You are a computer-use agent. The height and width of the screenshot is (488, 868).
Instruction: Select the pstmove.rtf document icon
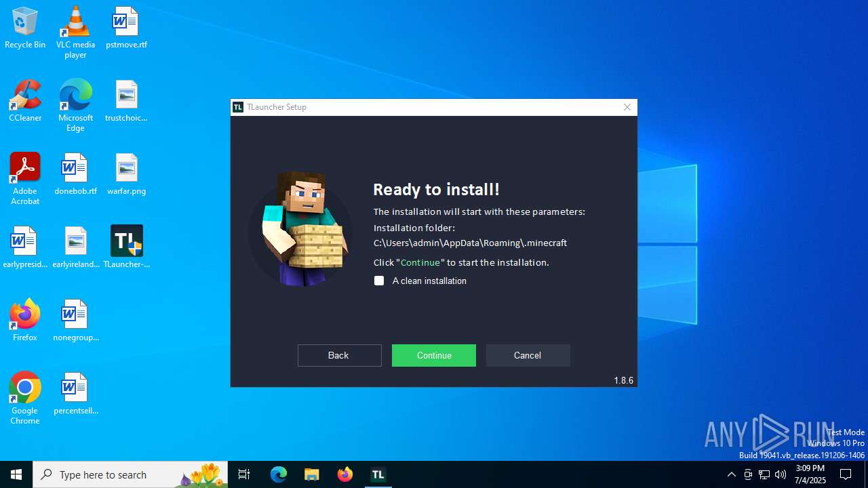point(126,28)
